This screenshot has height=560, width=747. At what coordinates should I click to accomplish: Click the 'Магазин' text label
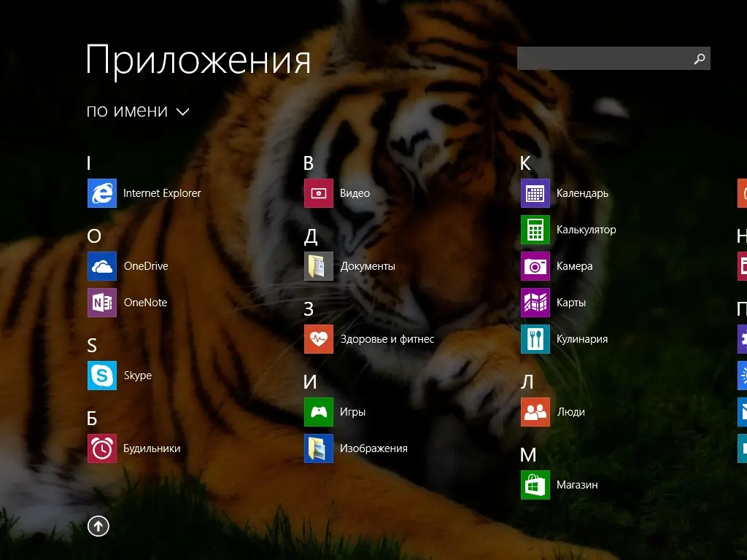pos(578,485)
